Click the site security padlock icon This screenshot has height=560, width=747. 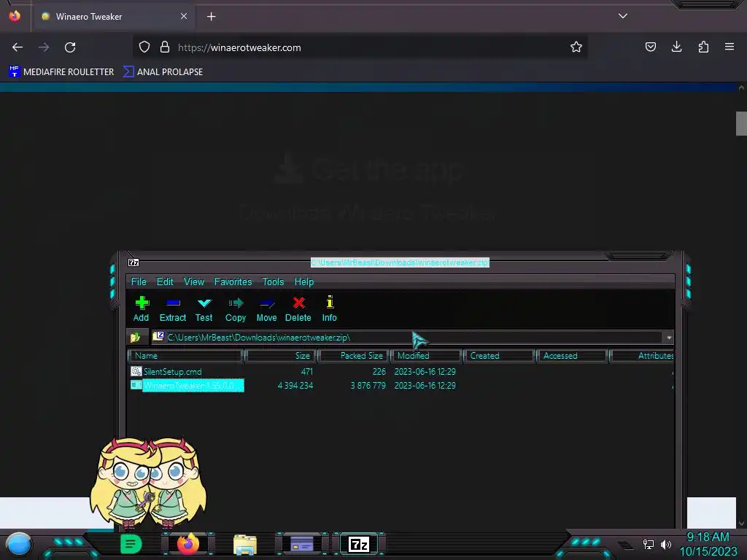(165, 47)
